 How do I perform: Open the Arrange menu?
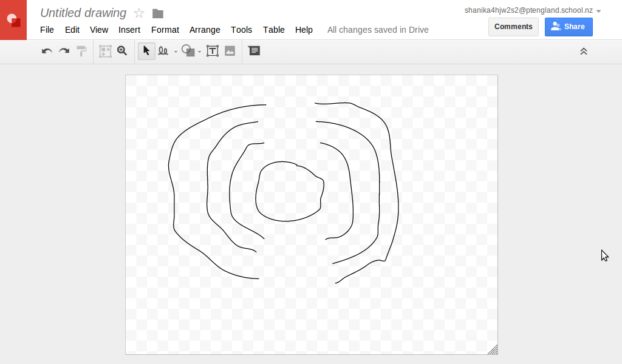pos(205,30)
